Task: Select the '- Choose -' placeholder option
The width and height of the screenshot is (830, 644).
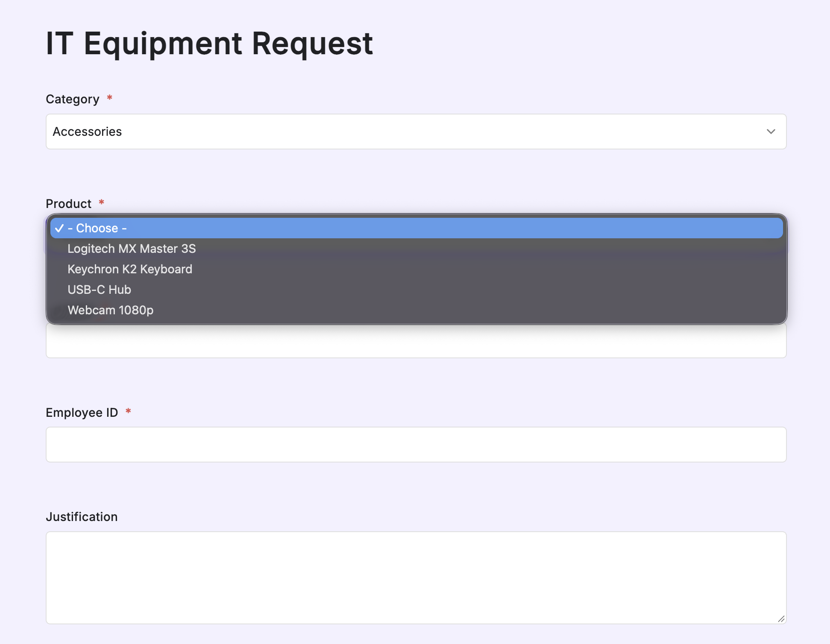Action: point(416,228)
